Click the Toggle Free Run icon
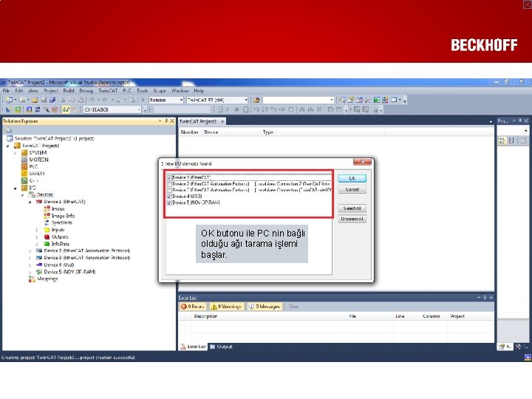This screenshot has height=399, width=532. pyautogui.click(x=55, y=109)
